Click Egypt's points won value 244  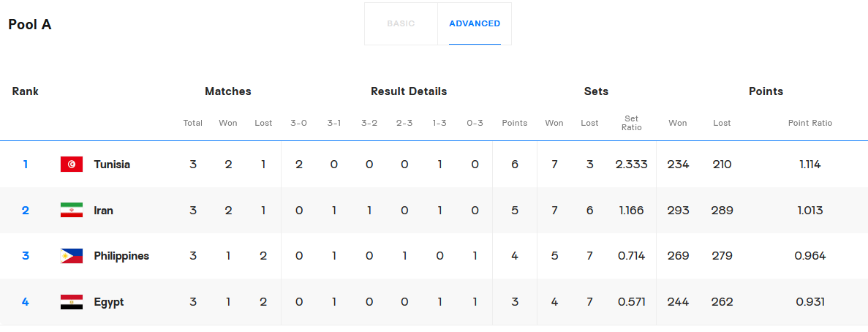tap(678, 302)
